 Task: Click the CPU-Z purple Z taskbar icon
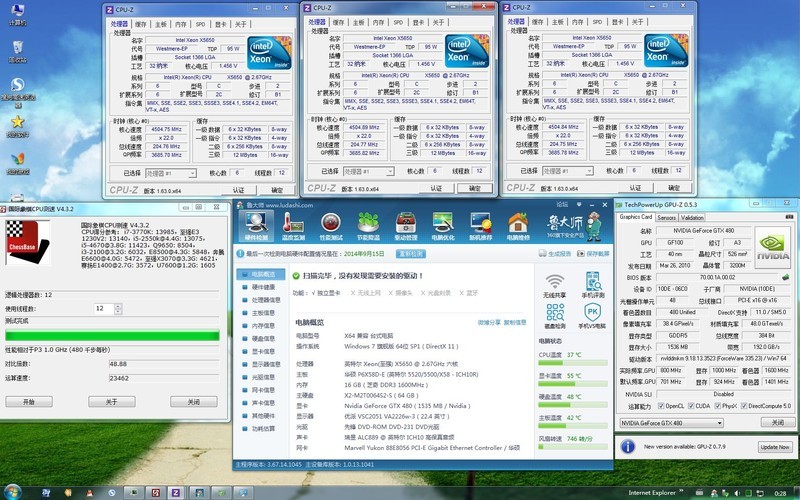pos(176,492)
